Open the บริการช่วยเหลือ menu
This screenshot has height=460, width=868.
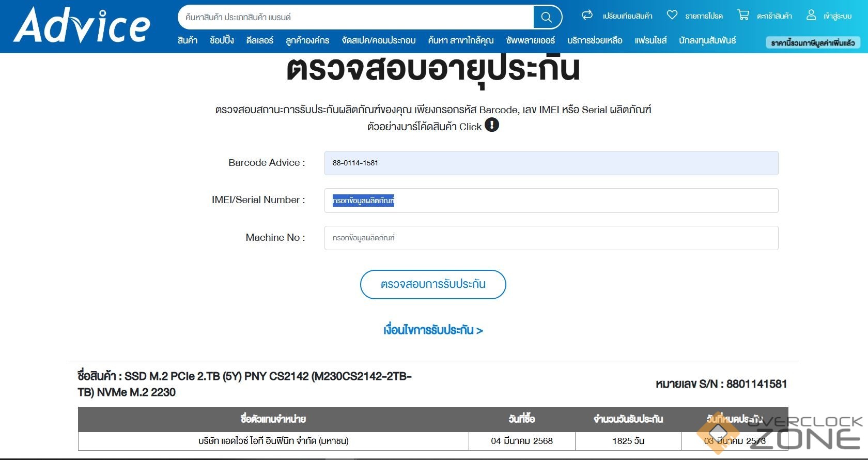[x=595, y=40]
